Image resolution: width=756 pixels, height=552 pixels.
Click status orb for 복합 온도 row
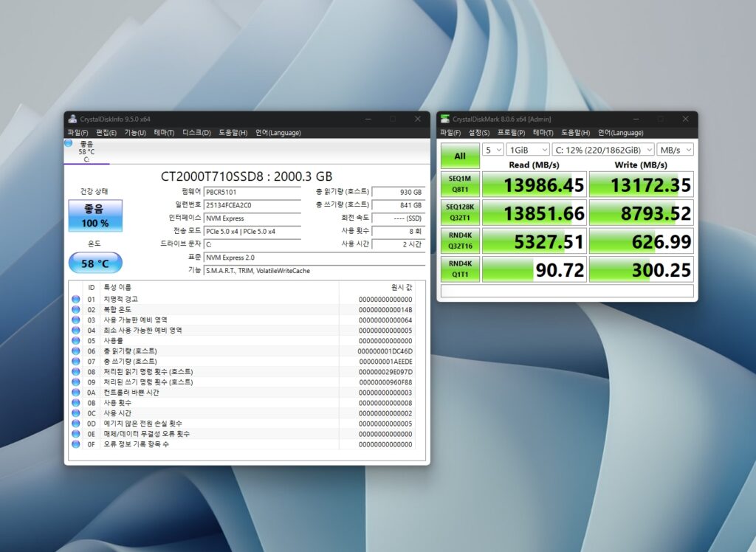[x=76, y=309]
